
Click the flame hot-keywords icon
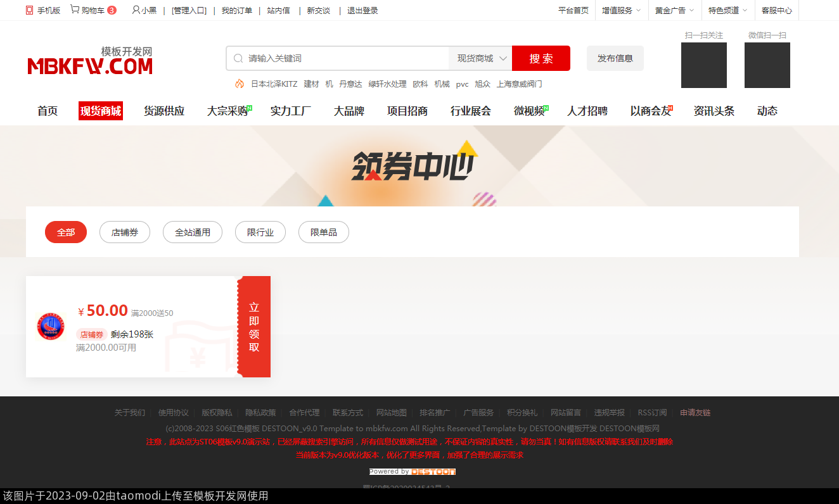pos(239,84)
